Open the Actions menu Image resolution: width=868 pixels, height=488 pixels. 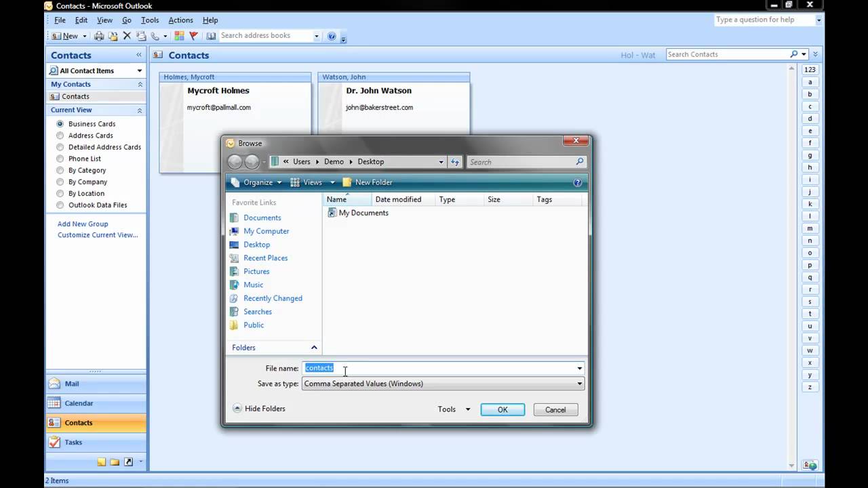180,20
